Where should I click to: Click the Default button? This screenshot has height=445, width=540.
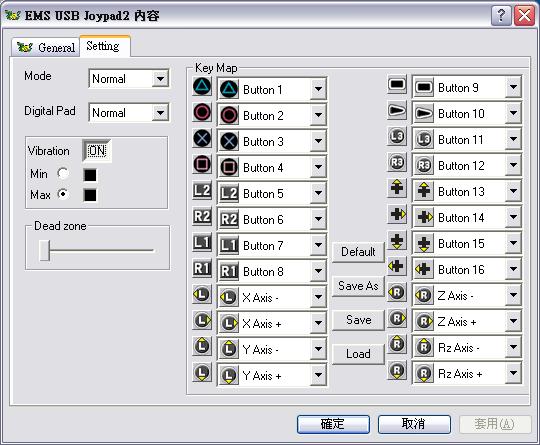point(358,251)
